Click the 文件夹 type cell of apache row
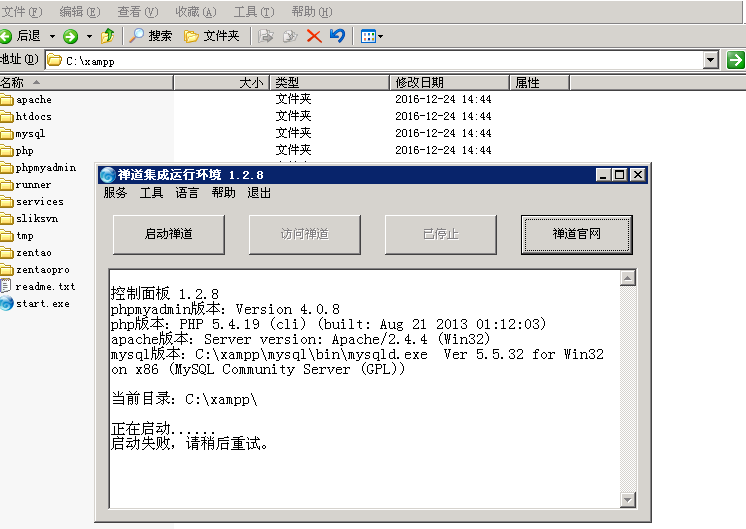This screenshot has height=529, width=746. pyautogui.click(x=293, y=99)
